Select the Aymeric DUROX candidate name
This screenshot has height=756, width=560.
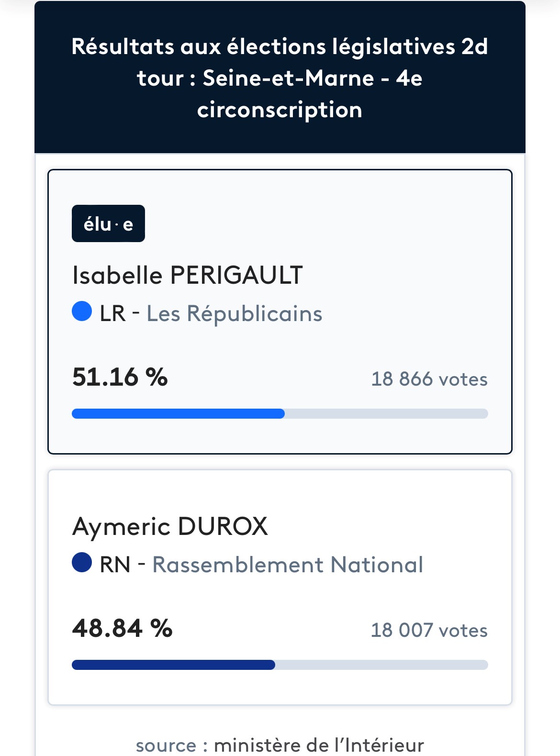170,527
